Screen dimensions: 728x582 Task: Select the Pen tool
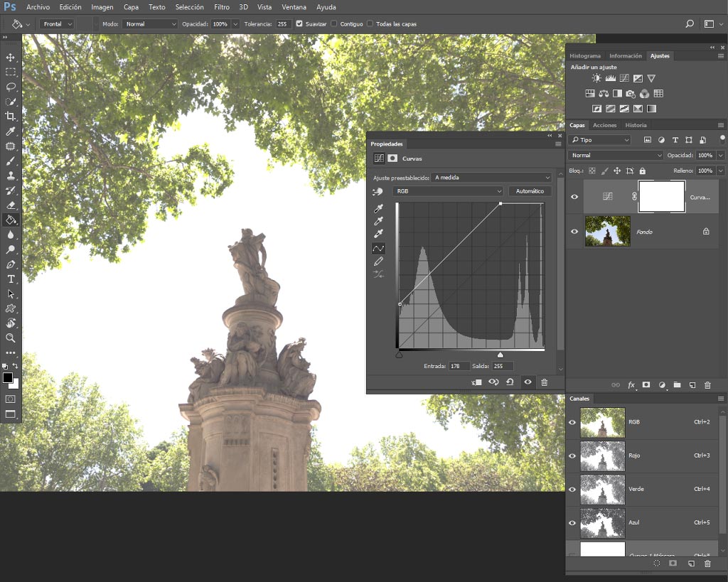(x=10, y=264)
